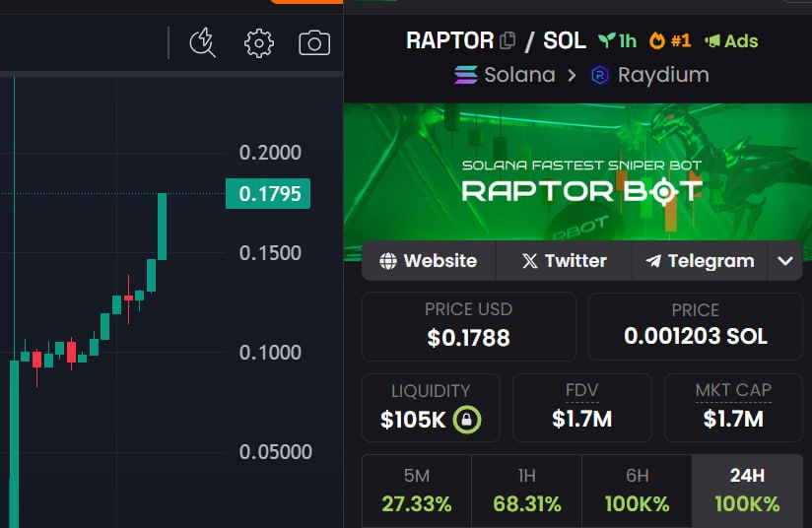
Task: Click the MKT CAP $1.7M value
Action: tap(733, 419)
